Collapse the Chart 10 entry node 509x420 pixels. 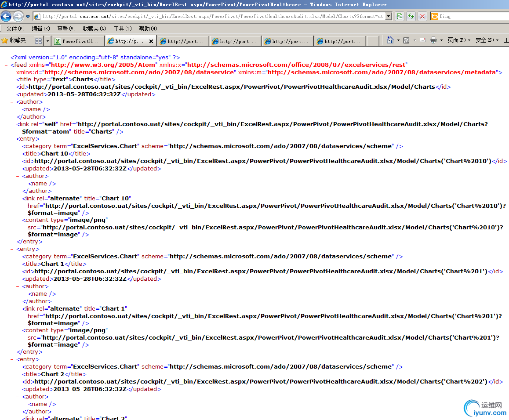point(12,139)
